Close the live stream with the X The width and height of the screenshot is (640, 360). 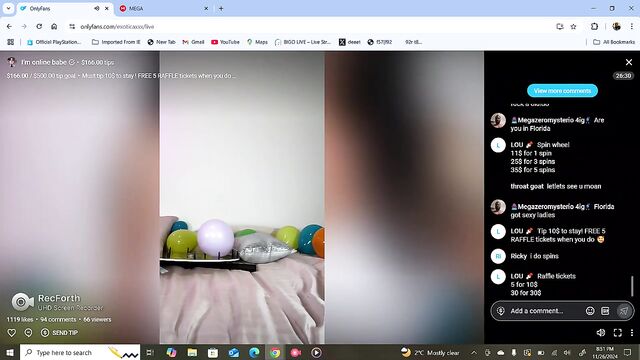pyautogui.click(x=629, y=62)
